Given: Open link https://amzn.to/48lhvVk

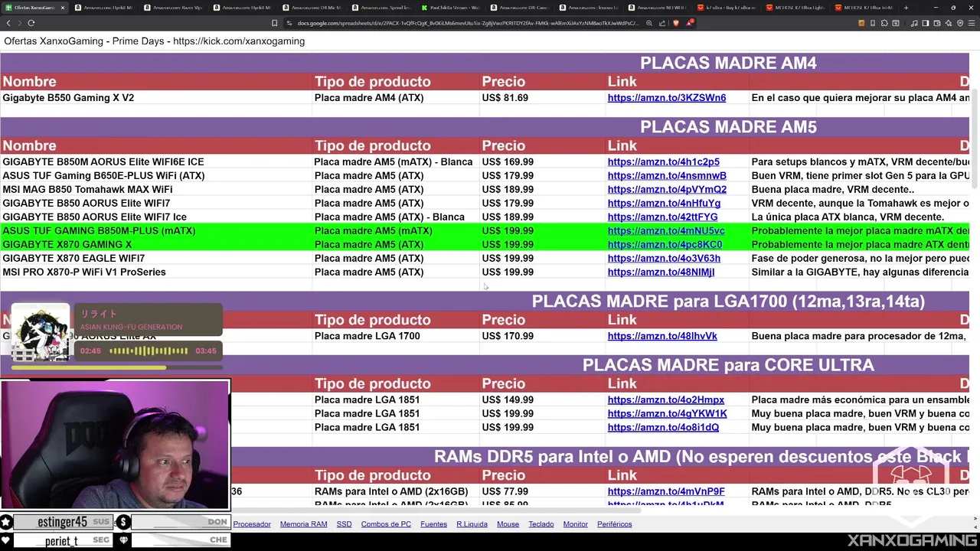Looking at the screenshot, I should [662, 336].
